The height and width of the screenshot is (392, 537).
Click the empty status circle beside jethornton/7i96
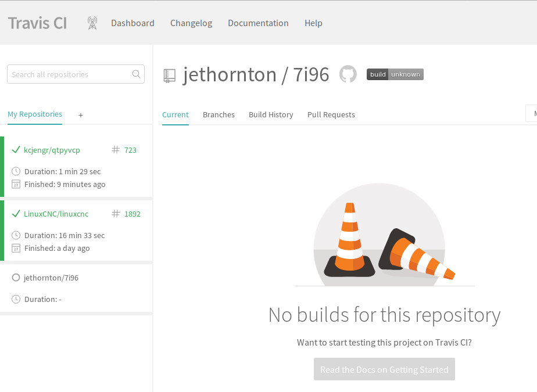point(16,278)
